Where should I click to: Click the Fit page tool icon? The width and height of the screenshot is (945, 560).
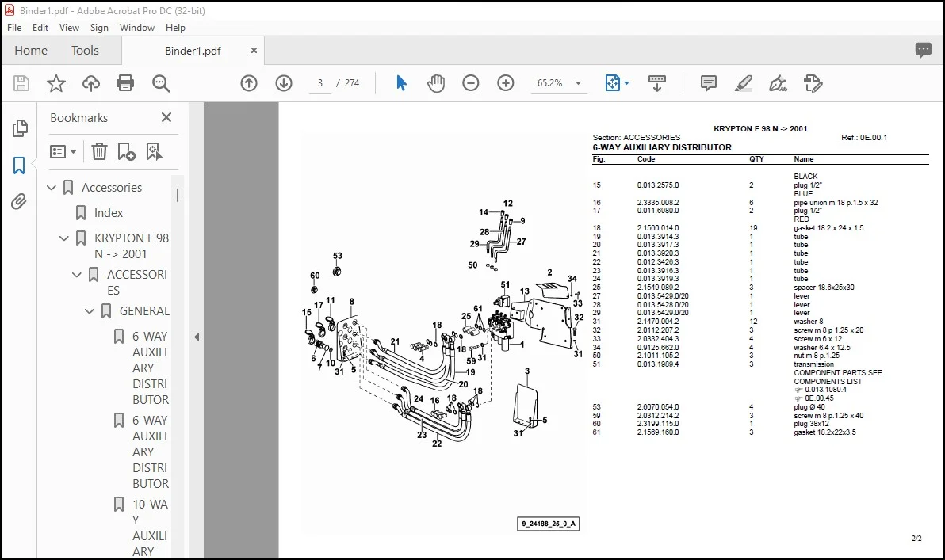[x=612, y=83]
